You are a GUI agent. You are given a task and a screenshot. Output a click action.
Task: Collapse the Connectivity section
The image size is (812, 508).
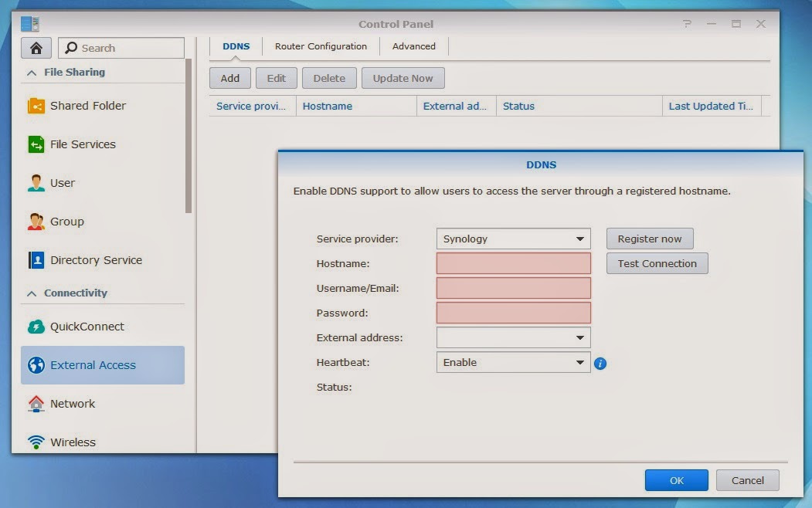[32, 293]
